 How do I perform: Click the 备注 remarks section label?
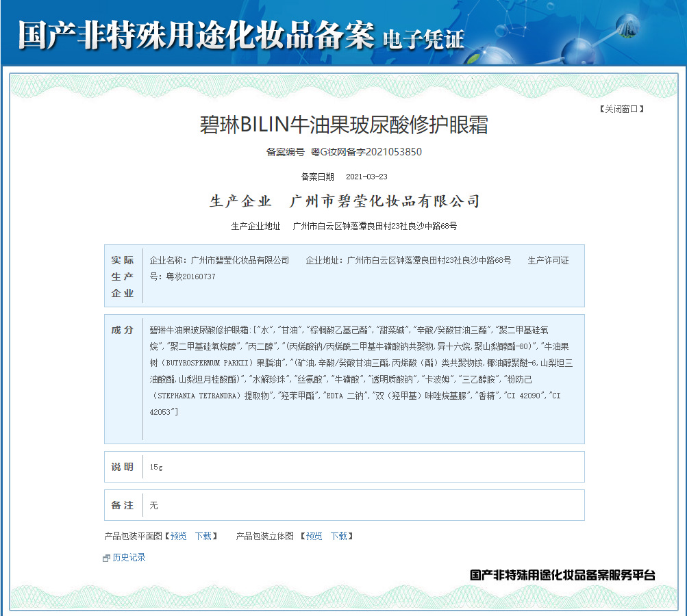[123, 505]
